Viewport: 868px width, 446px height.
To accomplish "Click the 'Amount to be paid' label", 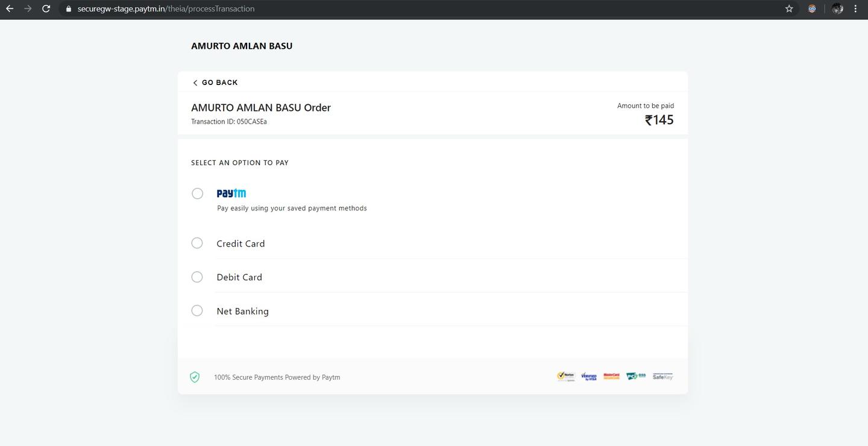I will coord(646,105).
